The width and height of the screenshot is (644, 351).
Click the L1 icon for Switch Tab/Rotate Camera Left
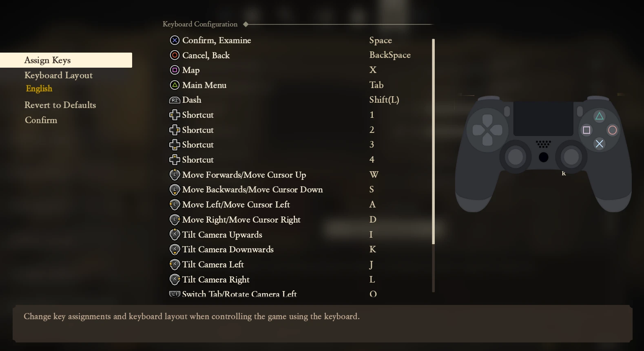(x=175, y=294)
